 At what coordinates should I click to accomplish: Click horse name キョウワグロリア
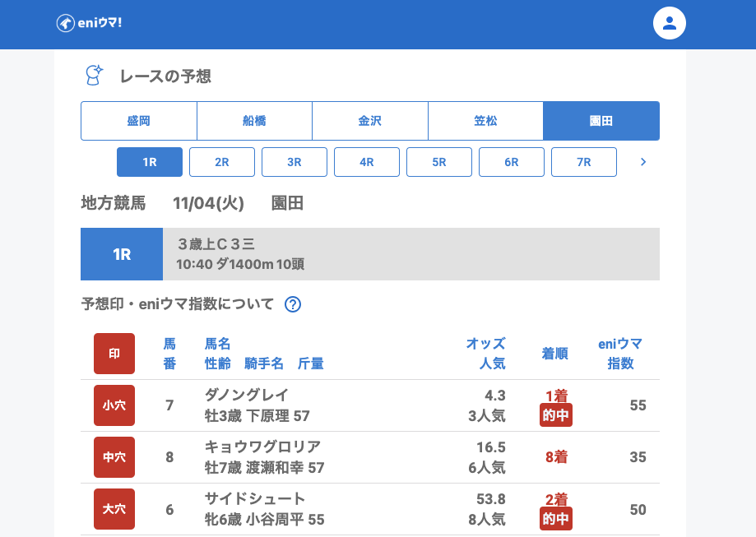point(262,447)
